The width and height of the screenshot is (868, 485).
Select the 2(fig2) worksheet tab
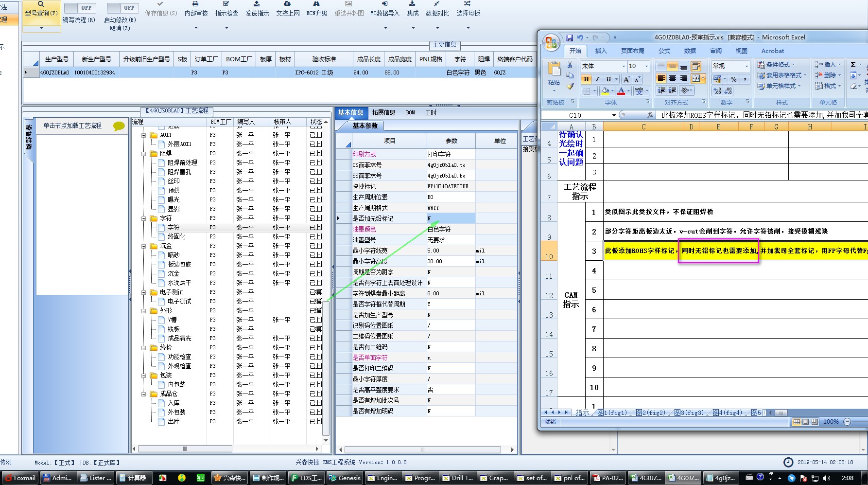pos(651,413)
